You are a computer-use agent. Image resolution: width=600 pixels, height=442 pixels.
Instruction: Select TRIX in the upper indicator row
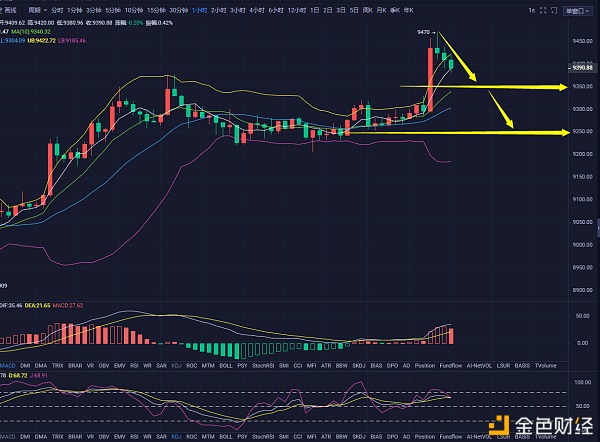coord(57,365)
